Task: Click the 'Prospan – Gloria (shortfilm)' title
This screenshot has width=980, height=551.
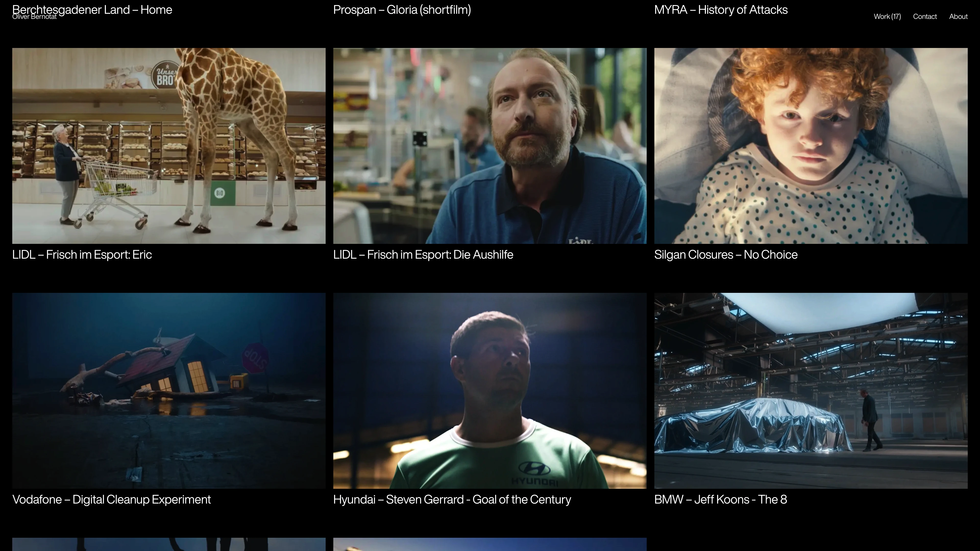Action: pos(402,9)
